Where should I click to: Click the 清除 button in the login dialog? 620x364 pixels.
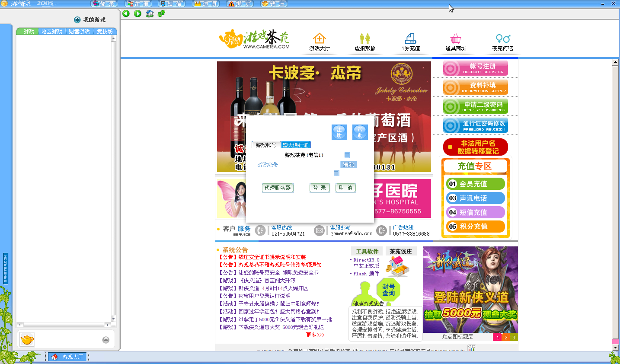click(348, 165)
